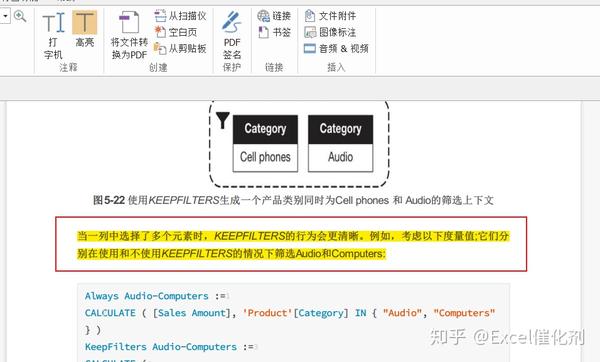Click the Audio box in the figure

341,157
